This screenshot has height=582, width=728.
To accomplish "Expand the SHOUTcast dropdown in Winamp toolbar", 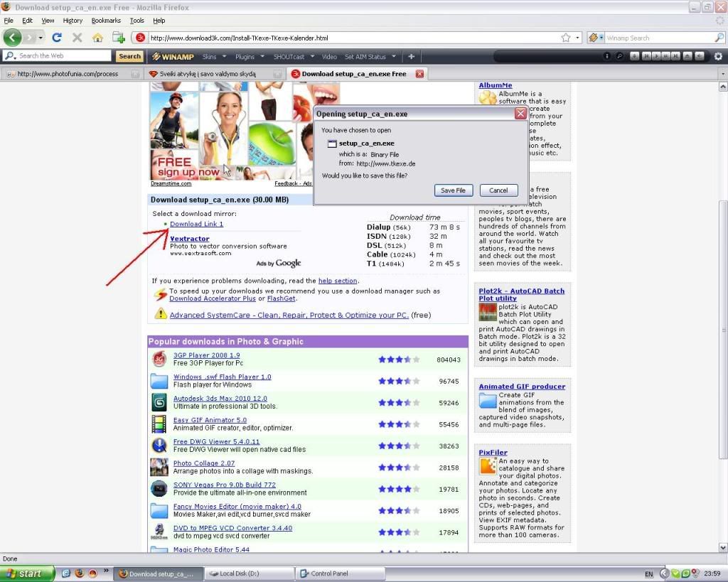I will 313,57.
